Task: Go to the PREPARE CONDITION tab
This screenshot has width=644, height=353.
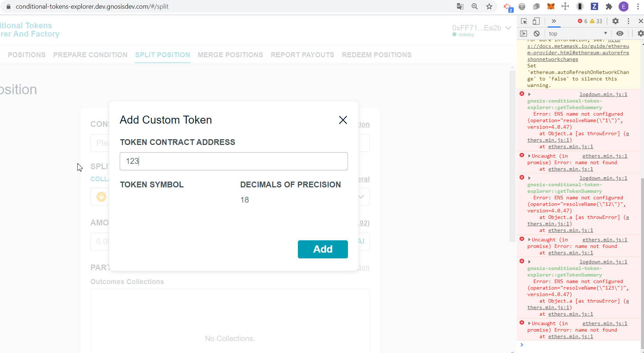Action: 90,55
